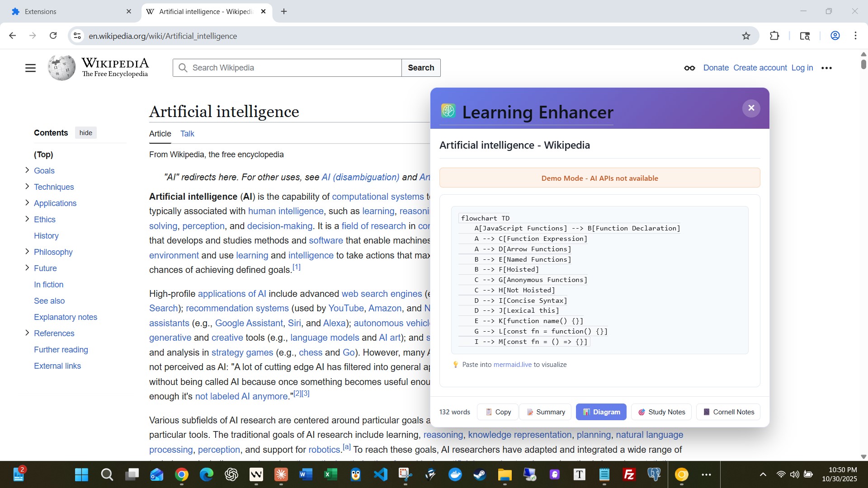Expand the Techniques section in contents

point(27,187)
